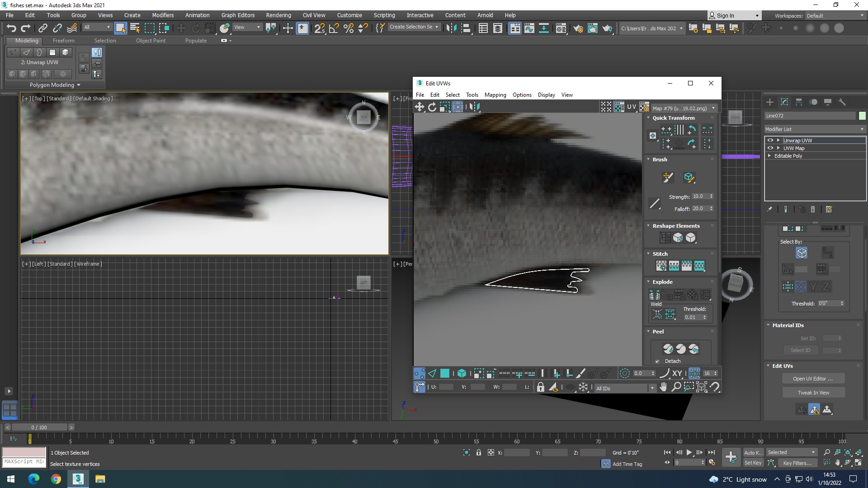Open the Render Setup icon

578,28
